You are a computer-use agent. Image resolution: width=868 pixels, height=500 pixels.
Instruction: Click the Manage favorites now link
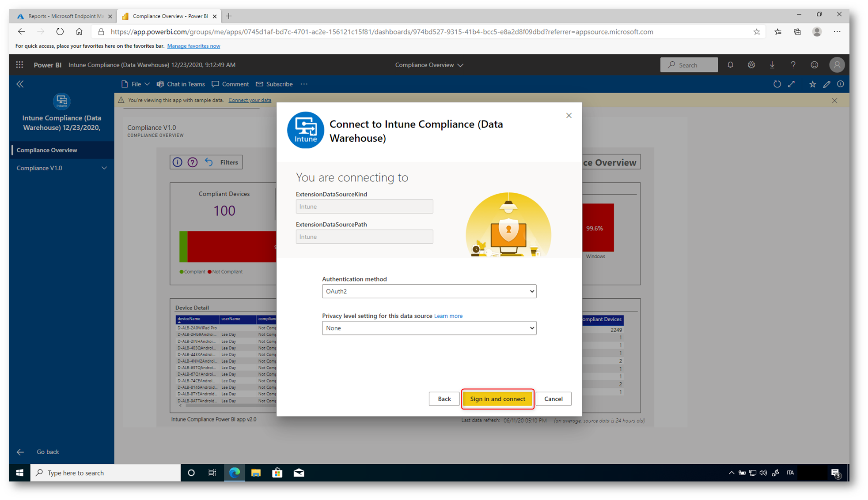(193, 46)
